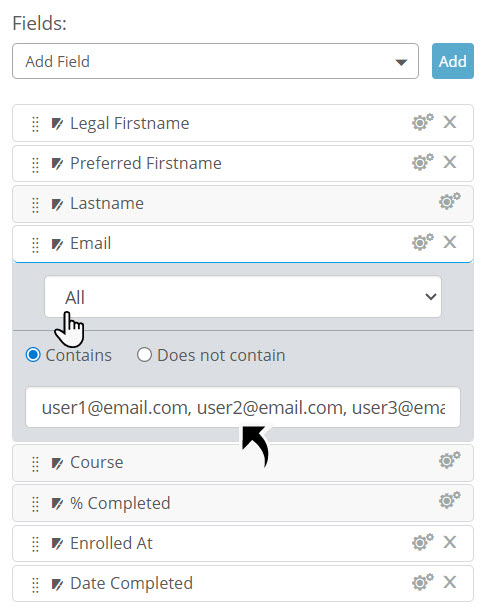Open Lastname field settings gear

click(x=450, y=201)
